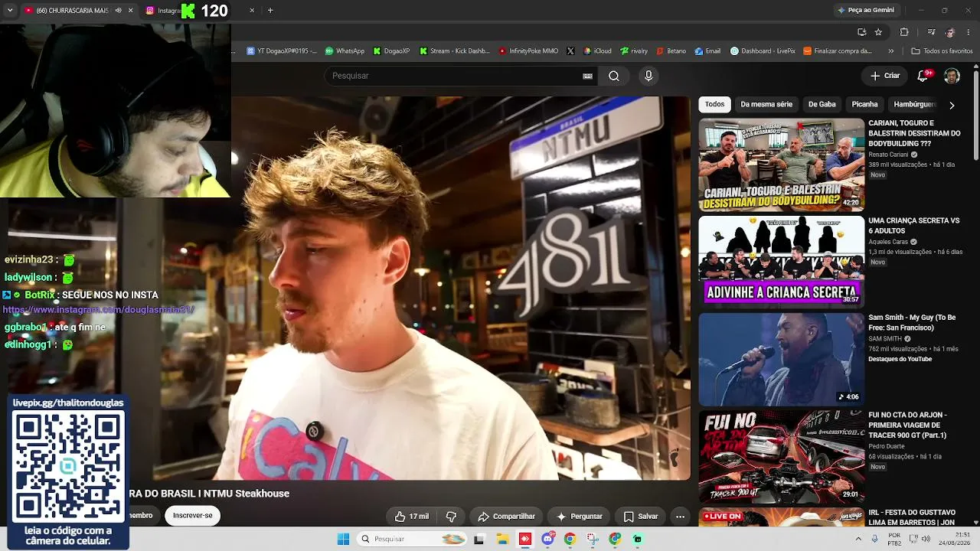Close the Instagram tab
Viewport: 980px width, 551px height.
(x=252, y=10)
